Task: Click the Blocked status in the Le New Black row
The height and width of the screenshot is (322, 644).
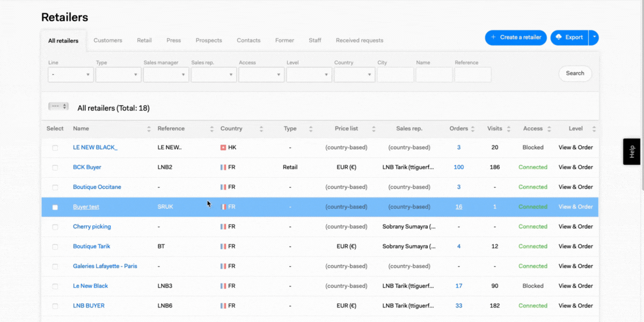Action: pos(533,286)
